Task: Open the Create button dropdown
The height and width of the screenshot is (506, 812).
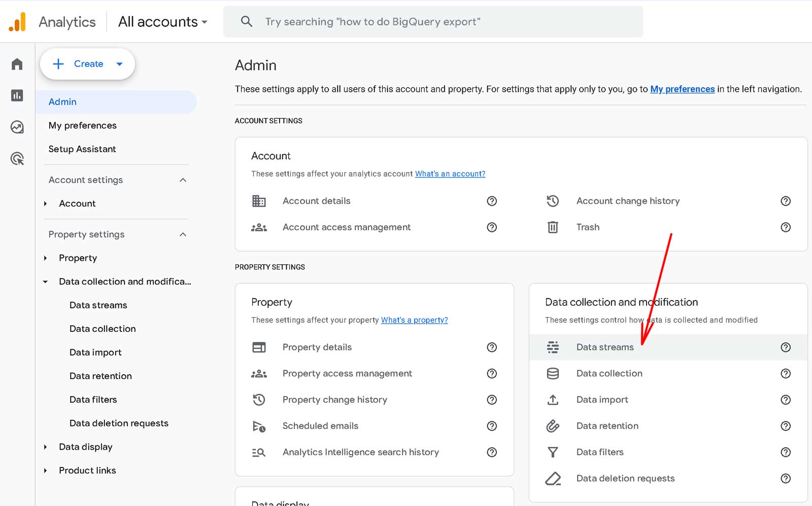Action: [x=120, y=64]
